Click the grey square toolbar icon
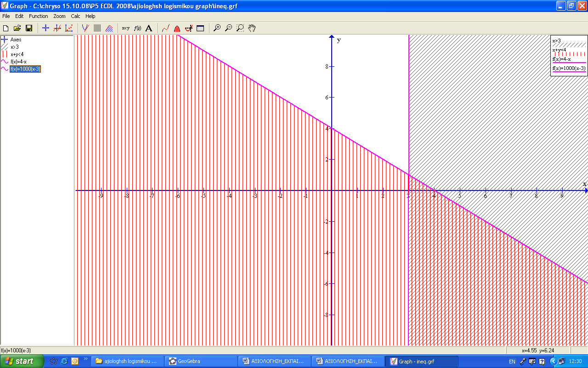588x368 pixels. 97,28
